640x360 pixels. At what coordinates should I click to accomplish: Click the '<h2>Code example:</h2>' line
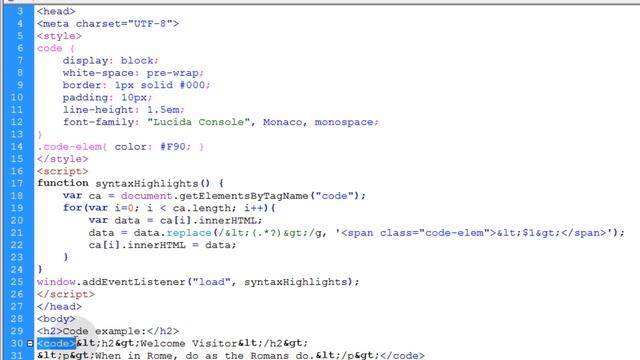click(x=108, y=331)
